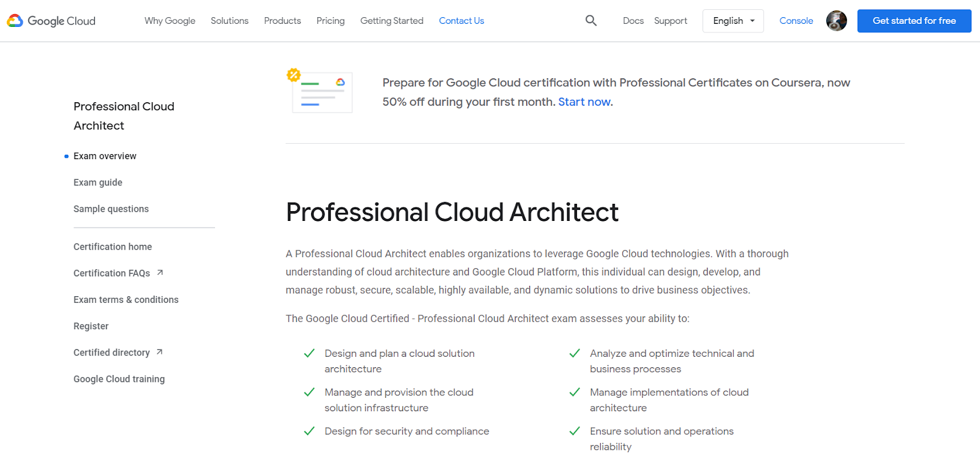Screen dimensions: 980x459
Task: Click the certificate illustration in the banner
Action: point(320,91)
